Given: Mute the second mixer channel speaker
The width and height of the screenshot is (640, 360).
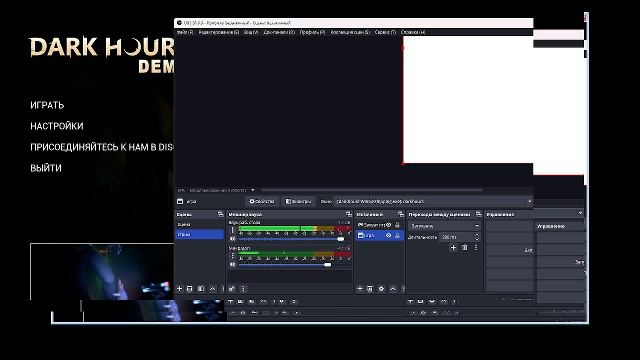Looking at the screenshot, I should (x=232, y=264).
